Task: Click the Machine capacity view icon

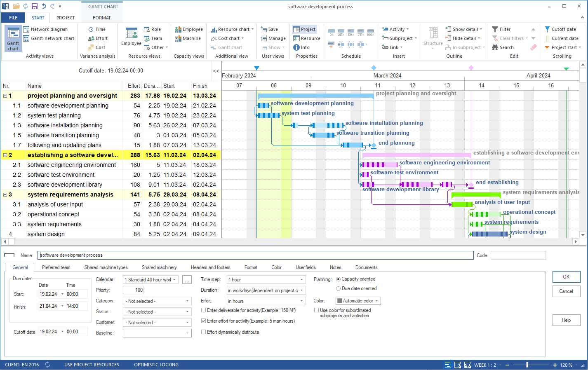Action: coord(188,38)
